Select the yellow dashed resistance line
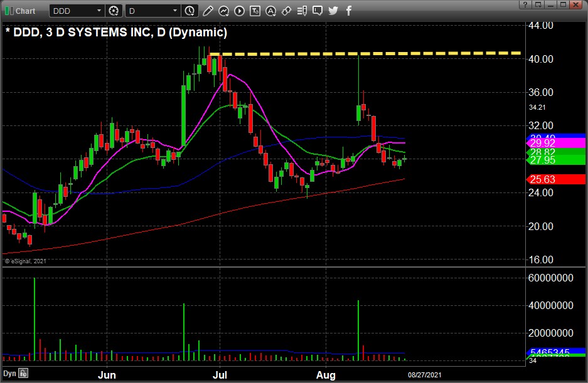 365,53
